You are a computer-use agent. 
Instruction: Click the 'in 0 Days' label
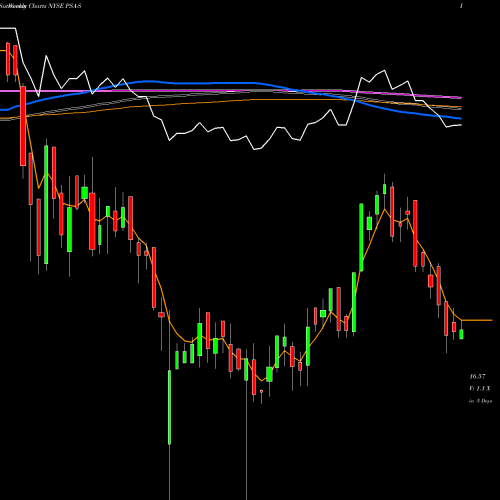(x=480, y=401)
